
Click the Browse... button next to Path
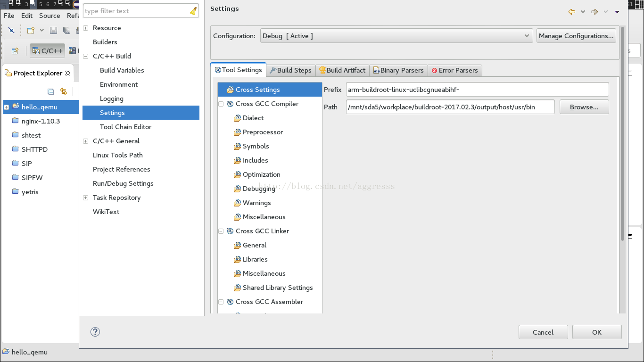pyautogui.click(x=584, y=107)
